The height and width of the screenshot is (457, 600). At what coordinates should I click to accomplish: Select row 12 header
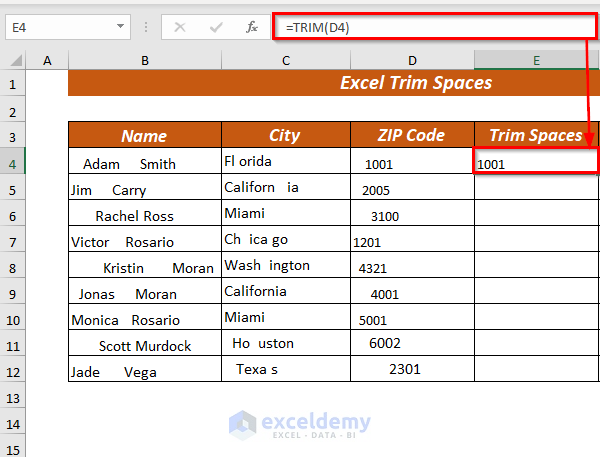14,370
